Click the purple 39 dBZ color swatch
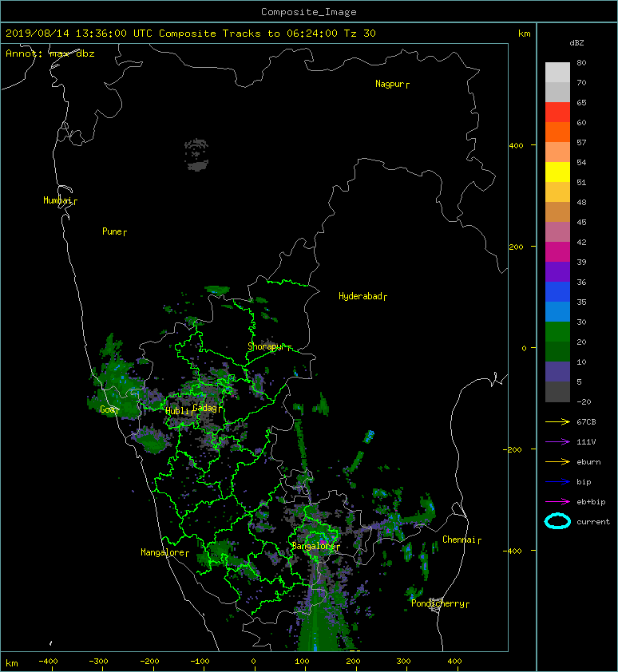 557,271
